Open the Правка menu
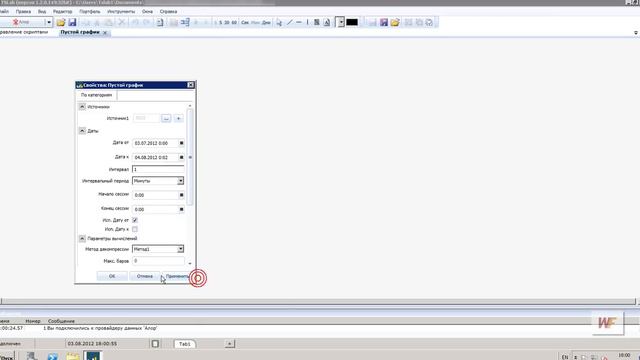This screenshot has width=640, height=360. click(23, 11)
